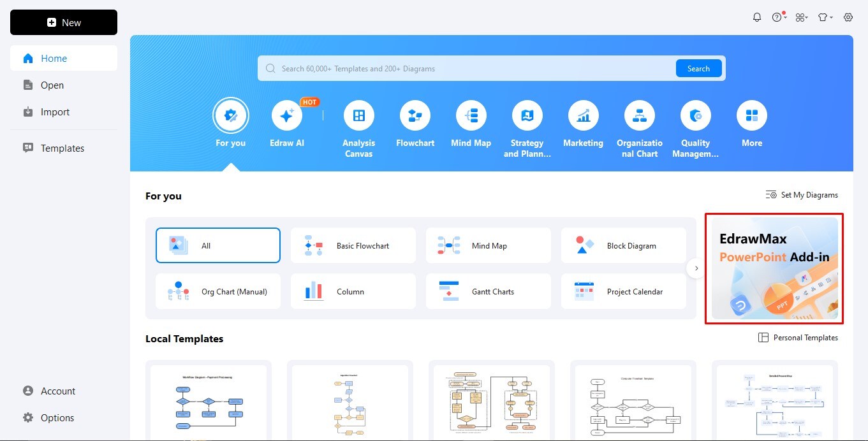Click the Search button
The width and height of the screenshot is (868, 441).
click(698, 68)
